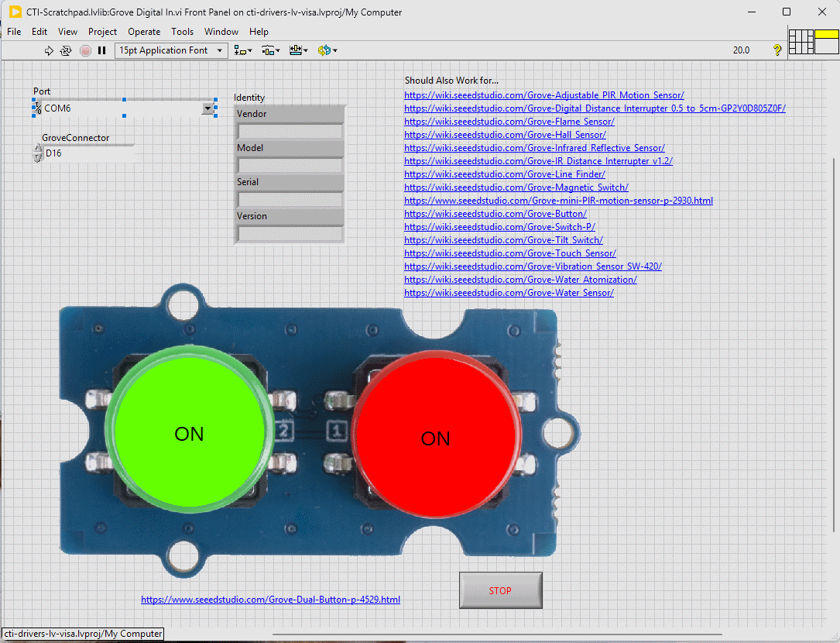The height and width of the screenshot is (643, 840).
Task: Click the Run arrow in the toolbar
Action: pos(49,50)
